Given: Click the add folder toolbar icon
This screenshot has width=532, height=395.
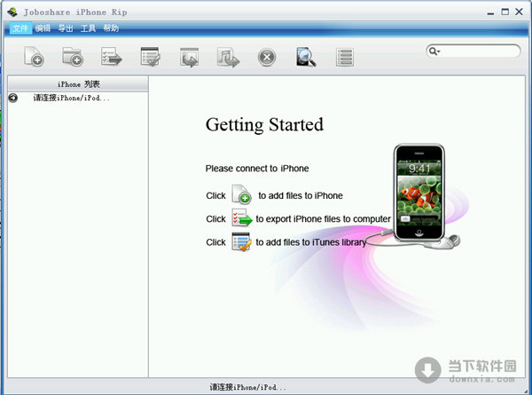Looking at the screenshot, I should click(x=73, y=57).
